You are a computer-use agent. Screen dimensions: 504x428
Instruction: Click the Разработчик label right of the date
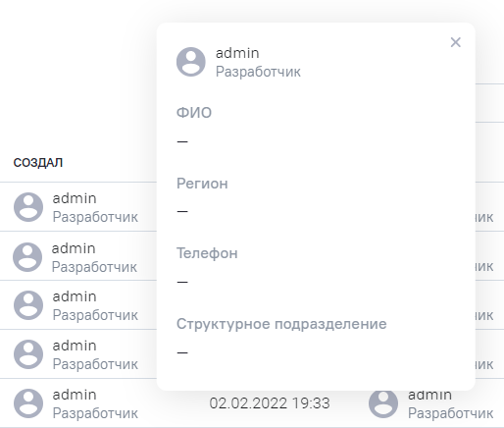coord(451,413)
